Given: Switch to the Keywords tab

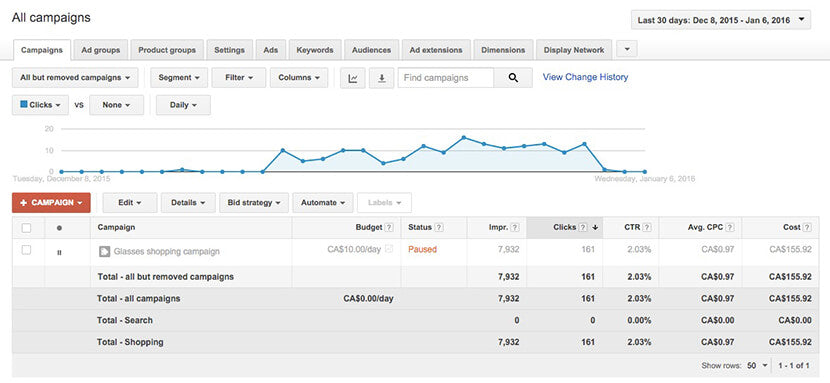Looking at the screenshot, I should [x=315, y=50].
